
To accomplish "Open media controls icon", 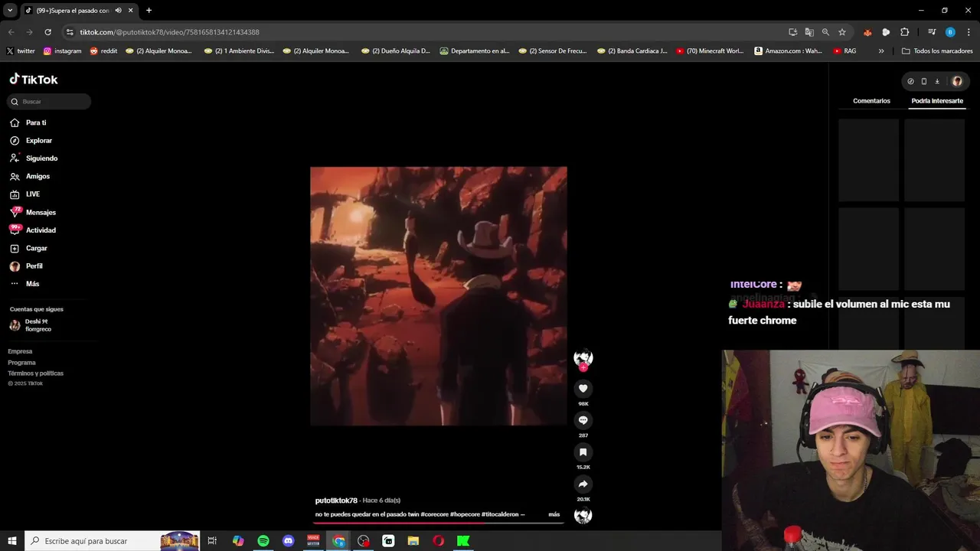I will pyautogui.click(x=932, y=32).
